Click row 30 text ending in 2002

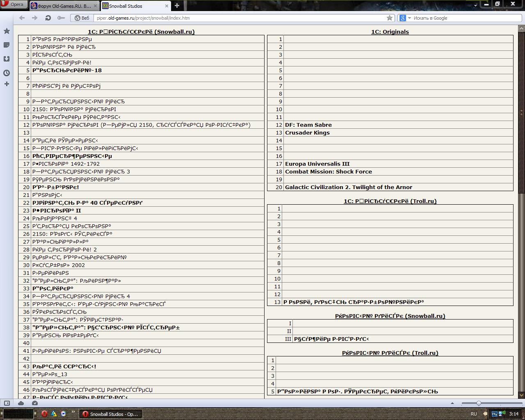pyautogui.click(x=59, y=265)
